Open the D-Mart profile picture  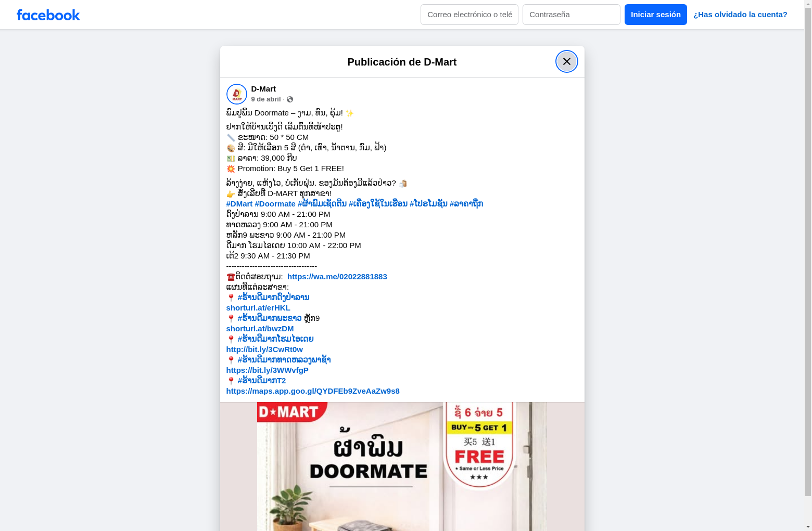tap(236, 94)
